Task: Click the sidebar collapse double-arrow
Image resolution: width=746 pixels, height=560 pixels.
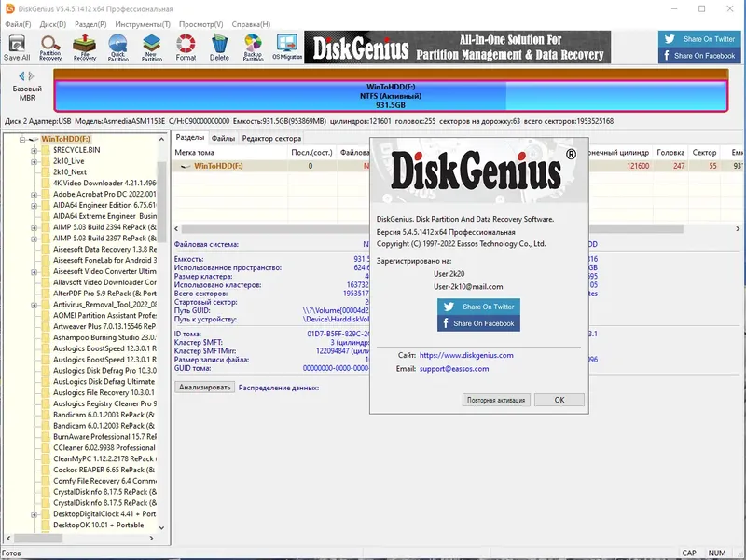Action: [x=24, y=77]
